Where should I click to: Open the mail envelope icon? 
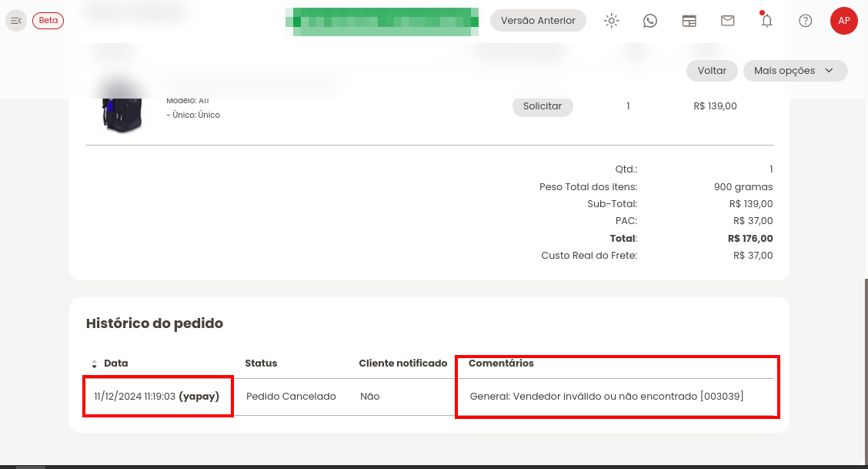[x=727, y=21]
